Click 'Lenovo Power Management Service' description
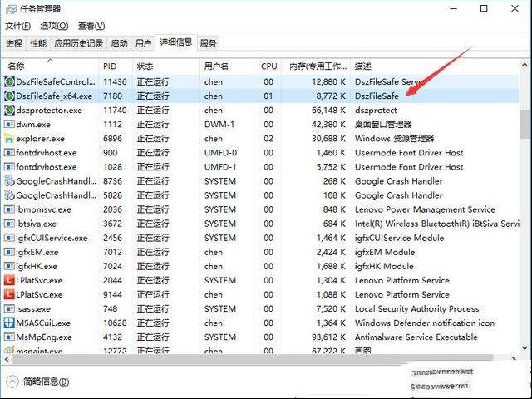Viewport: 532px width, 399px height. 425,209
